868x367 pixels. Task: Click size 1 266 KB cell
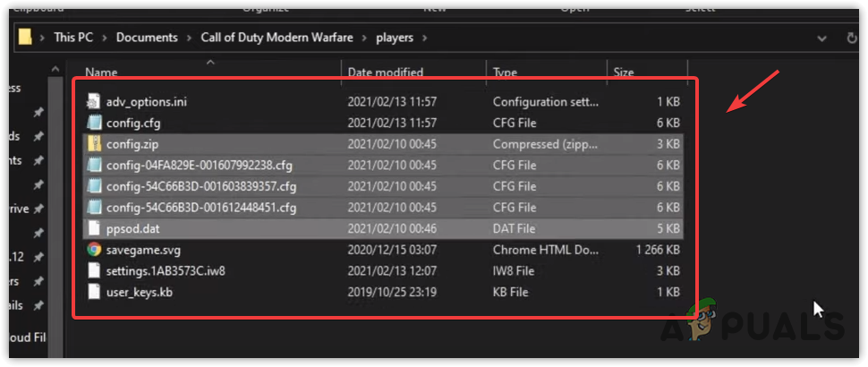[x=658, y=250]
